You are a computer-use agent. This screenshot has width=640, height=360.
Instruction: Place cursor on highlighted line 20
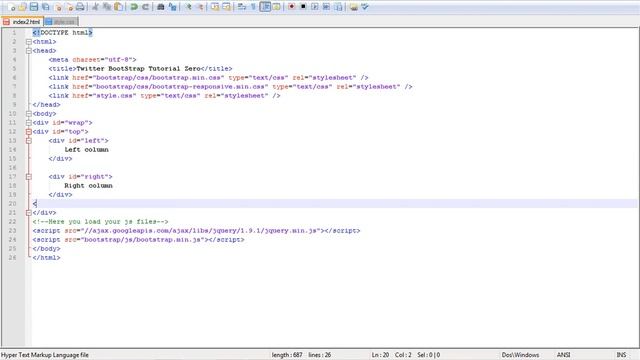point(335,204)
